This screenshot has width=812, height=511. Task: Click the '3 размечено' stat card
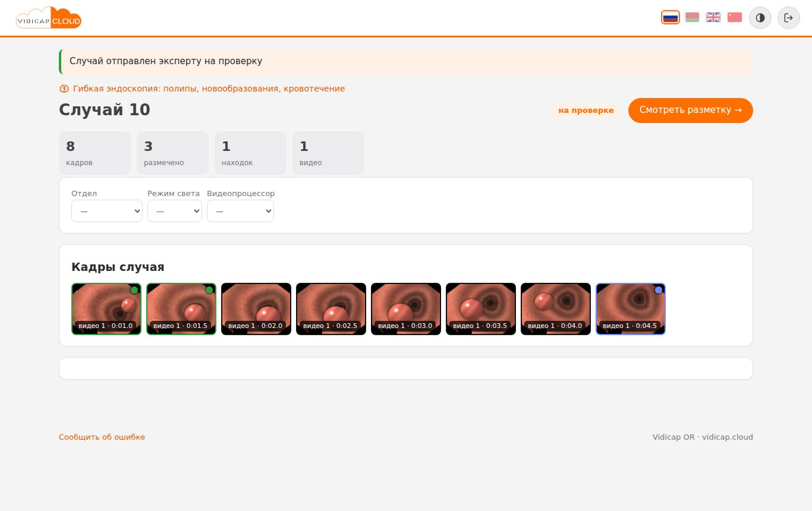click(172, 153)
